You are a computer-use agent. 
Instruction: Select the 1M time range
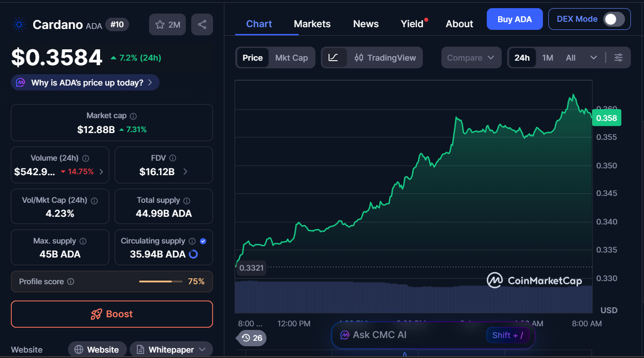[x=547, y=57]
